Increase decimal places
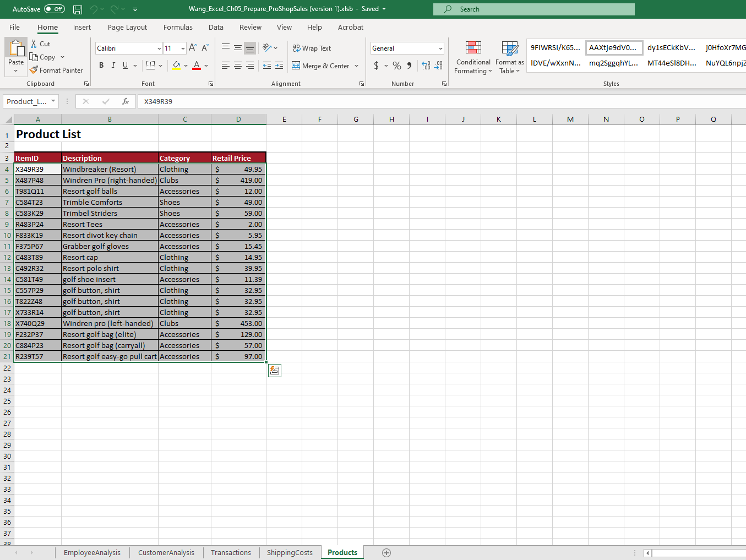Viewport: 746px width, 560px height. point(426,66)
